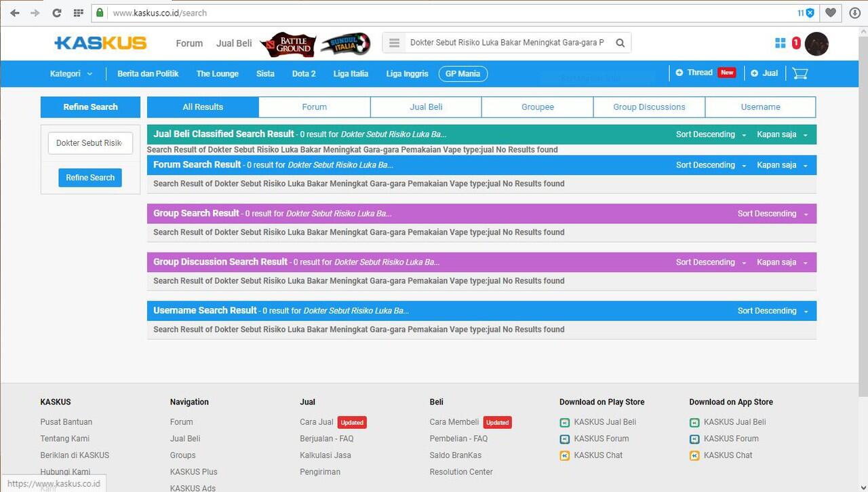Click the KASKUS Chat Play Store icon
Image resolution: width=868 pixels, height=492 pixels.
click(x=565, y=455)
